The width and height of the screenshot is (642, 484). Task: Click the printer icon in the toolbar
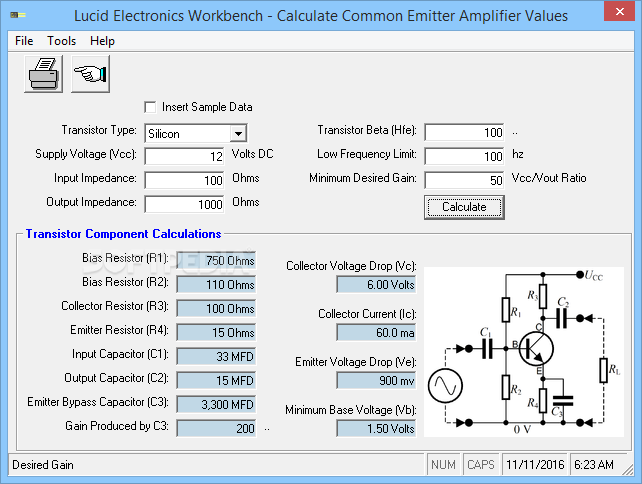43,74
